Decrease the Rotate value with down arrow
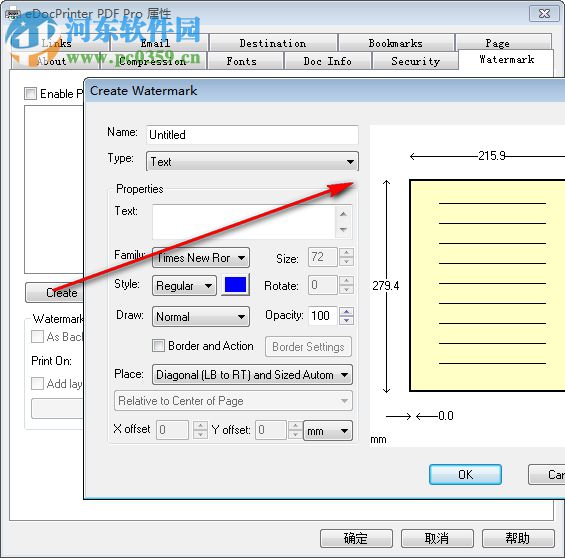Viewport: 565px width, 558px height. (x=346, y=290)
